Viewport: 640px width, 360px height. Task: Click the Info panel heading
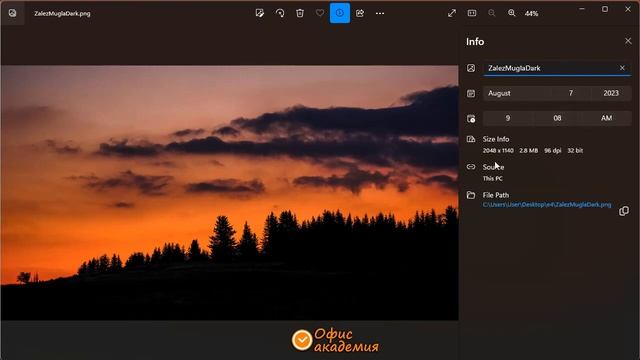click(475, 42)
